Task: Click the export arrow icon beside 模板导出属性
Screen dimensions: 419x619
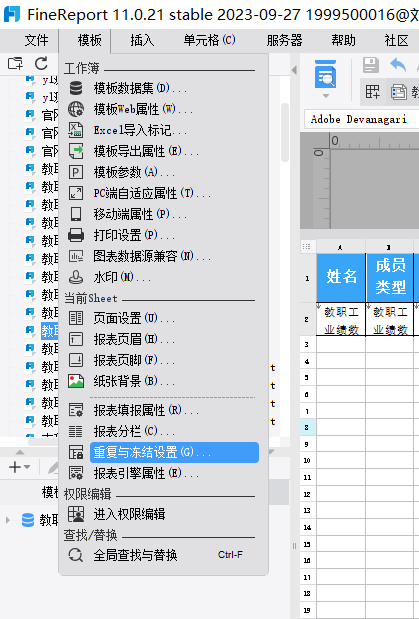Action: pos(76,151)
